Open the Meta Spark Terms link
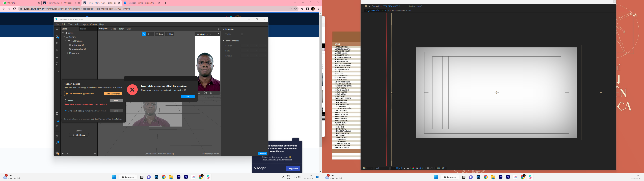 click(x=97, y=119)
